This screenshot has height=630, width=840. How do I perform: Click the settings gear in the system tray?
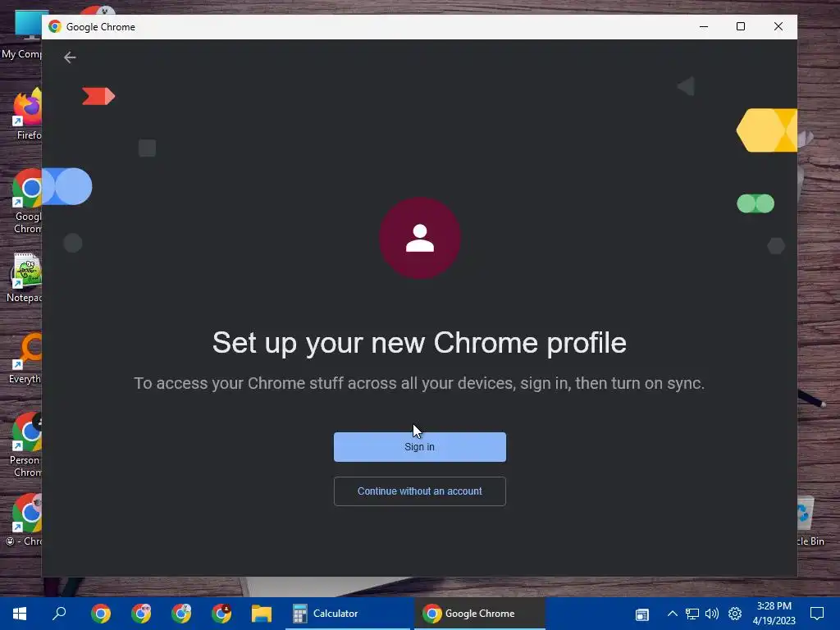click(735, 614)
